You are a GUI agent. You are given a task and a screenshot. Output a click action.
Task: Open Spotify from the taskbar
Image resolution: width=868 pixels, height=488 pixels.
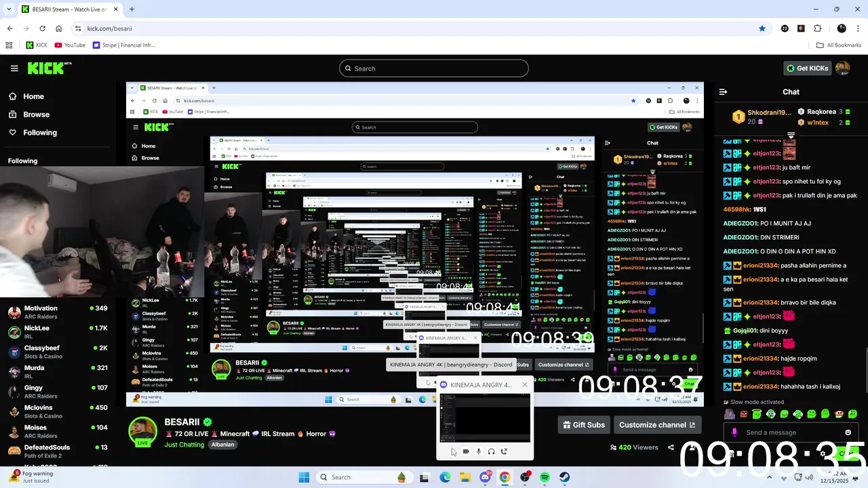click(x=545, y=477)
